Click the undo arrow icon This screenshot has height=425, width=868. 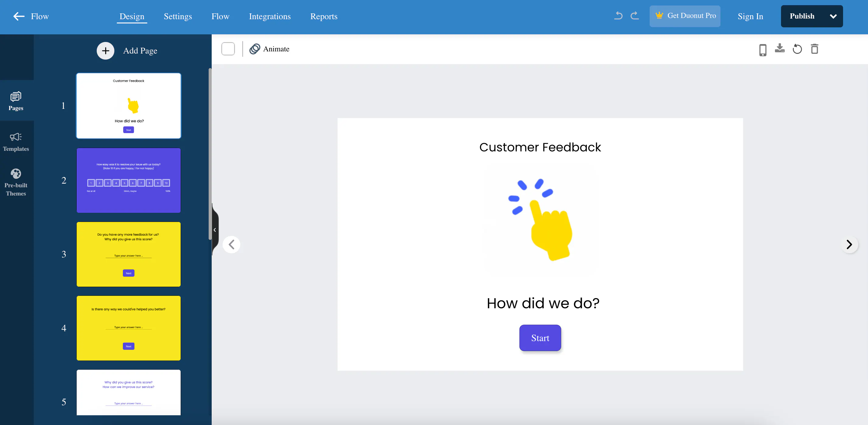click(x=618, y=16)
